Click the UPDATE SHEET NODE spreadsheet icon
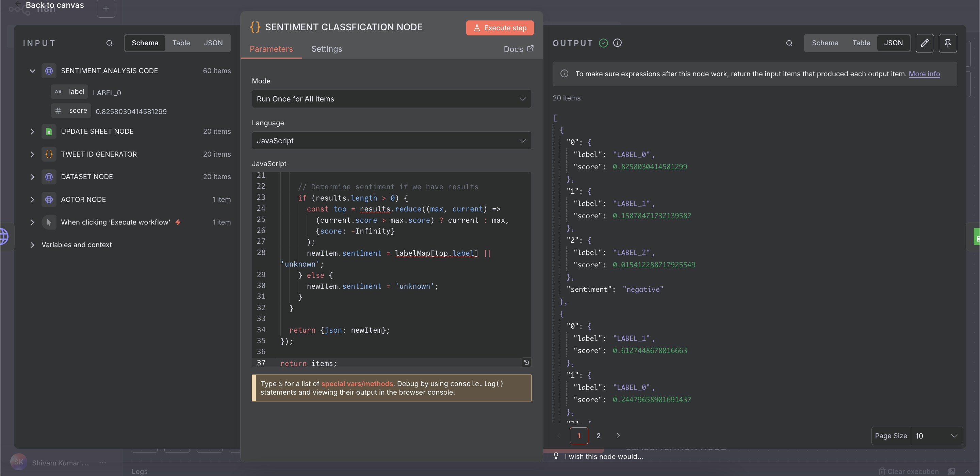 pos(49,131)
